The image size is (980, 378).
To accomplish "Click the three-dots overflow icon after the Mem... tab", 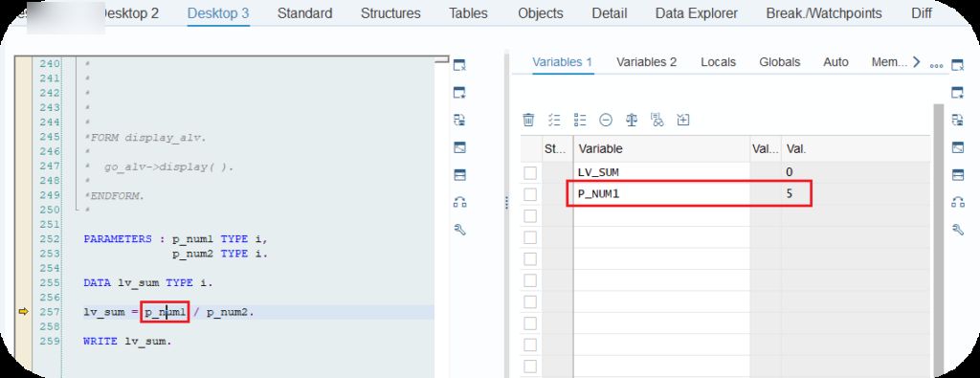I will point(936,65).
